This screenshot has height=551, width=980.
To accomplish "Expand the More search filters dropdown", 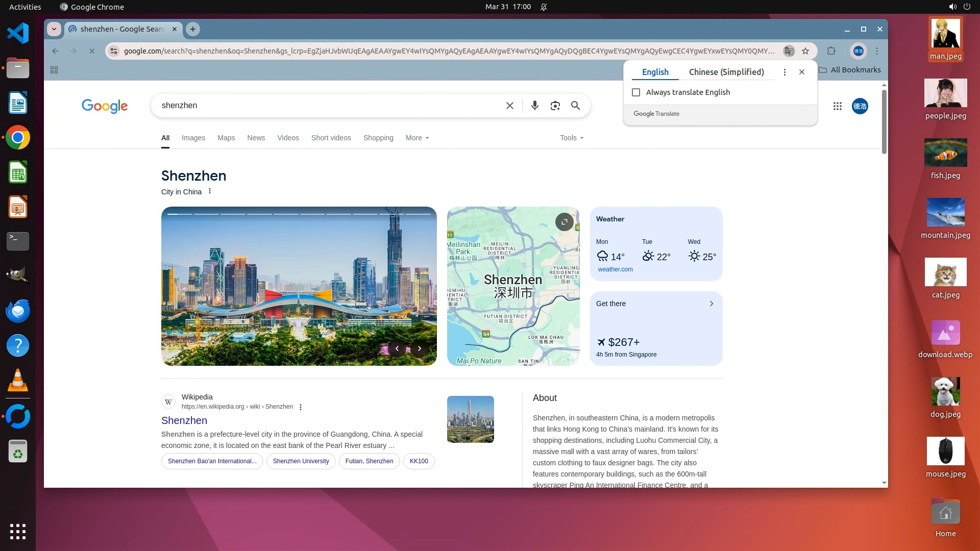I will 417,138.
